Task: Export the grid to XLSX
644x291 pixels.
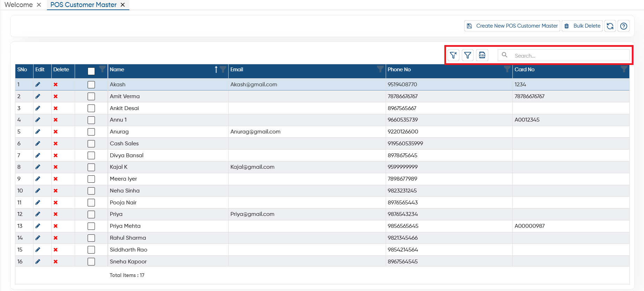Action: [x=482, y=55]
